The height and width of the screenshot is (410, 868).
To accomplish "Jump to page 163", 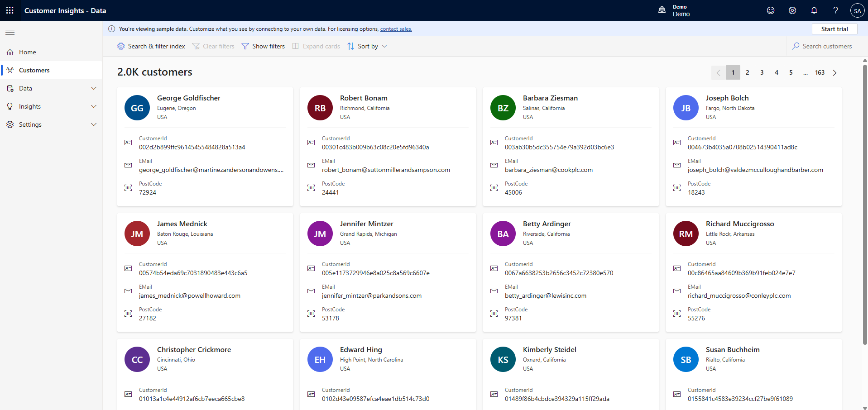I will coord(820,72).
